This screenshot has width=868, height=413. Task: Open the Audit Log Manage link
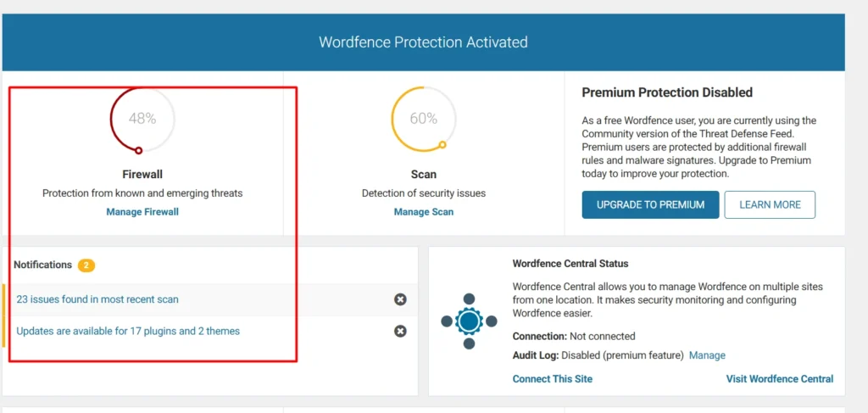tap(707, 354)
